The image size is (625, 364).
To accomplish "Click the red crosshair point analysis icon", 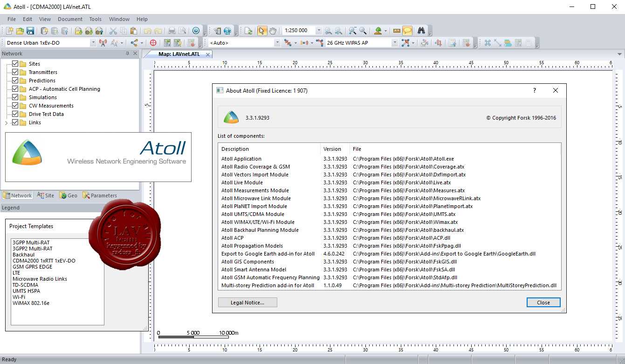I will (x=153, y=43).
